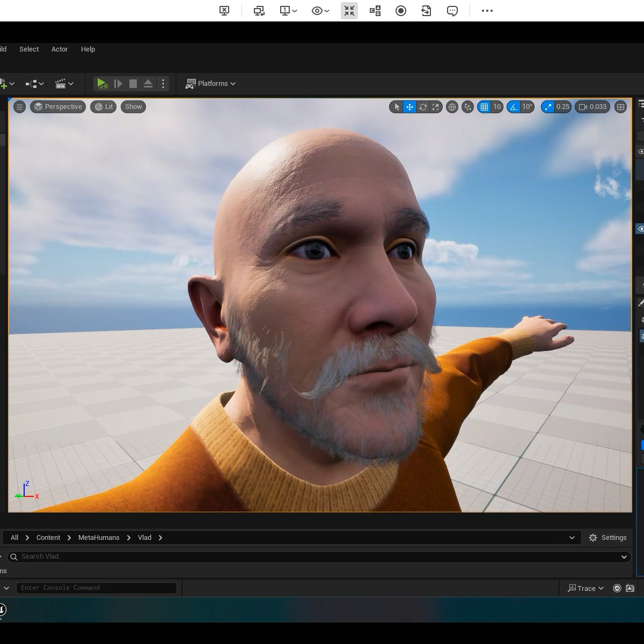Open grid snap value 10

click(497, 107)
